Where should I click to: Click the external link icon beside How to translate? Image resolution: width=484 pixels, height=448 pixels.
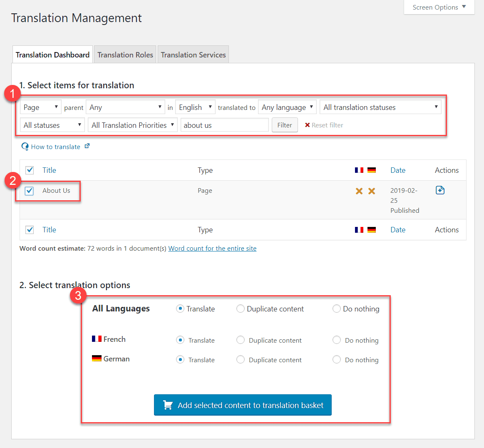tap(87, 146)
